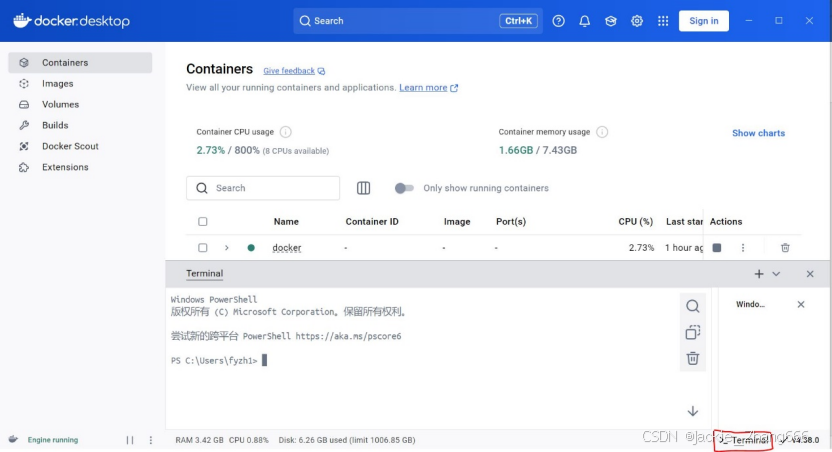
Task: Copy terminal output with copy icon
Action: (x=692, y=332)
